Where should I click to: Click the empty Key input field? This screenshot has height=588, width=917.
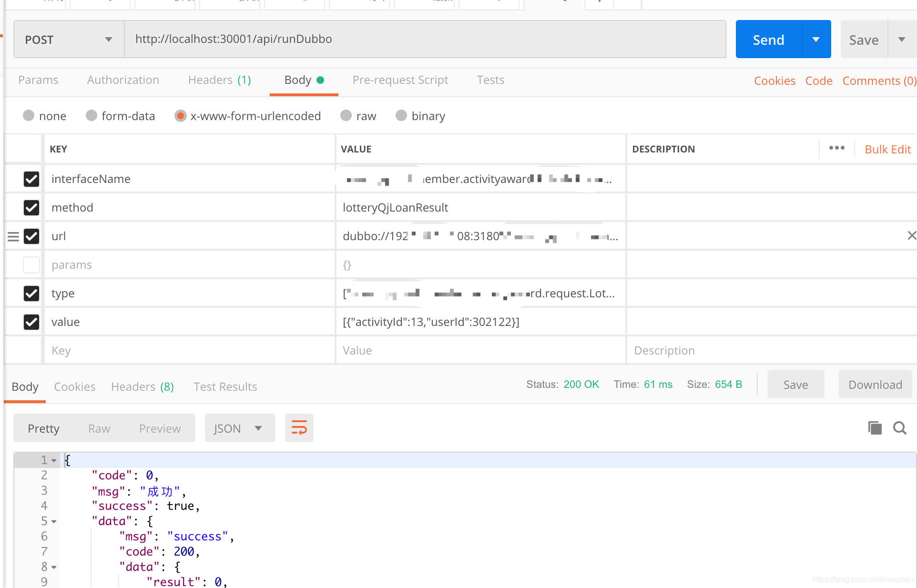pos(190,350)
